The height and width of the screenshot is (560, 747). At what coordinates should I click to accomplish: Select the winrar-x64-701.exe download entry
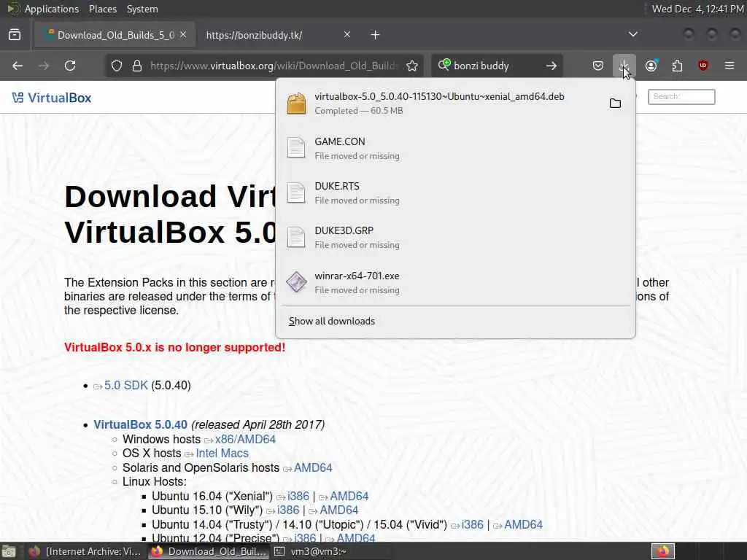[x=455, y=282]
